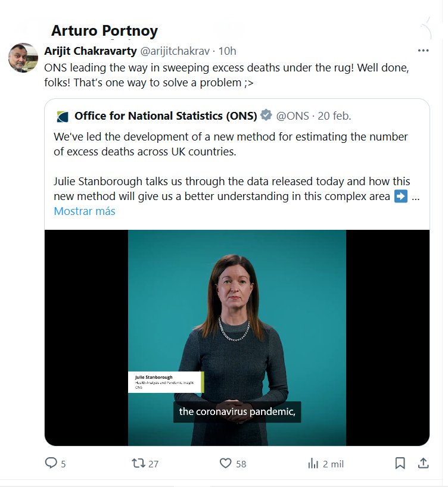View post analytics showing 2 mil
Image resolution: width=448 pixels, height=487 pixels.
tap(313, 463)
